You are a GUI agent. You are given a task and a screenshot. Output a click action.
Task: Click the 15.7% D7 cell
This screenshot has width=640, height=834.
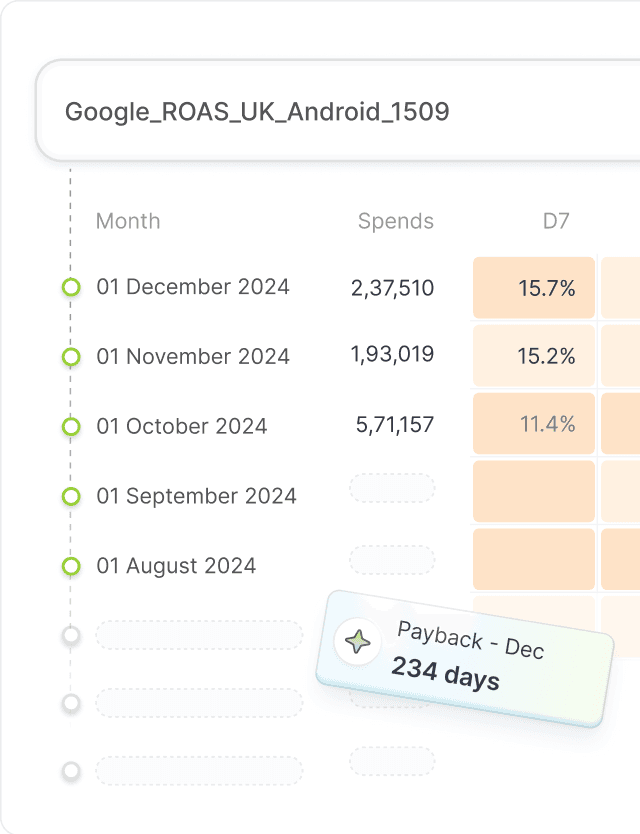(x=534, y=289)
